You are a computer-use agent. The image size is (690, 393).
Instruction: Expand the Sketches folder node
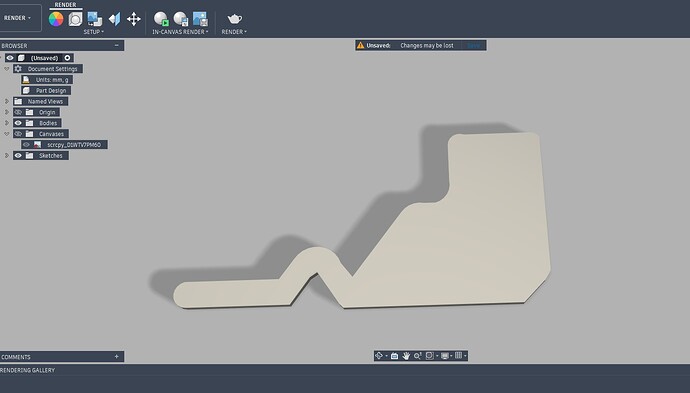[7, 155]
